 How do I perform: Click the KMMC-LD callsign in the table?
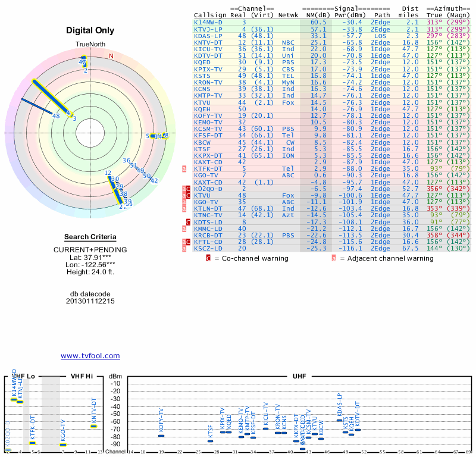[208, 228]
